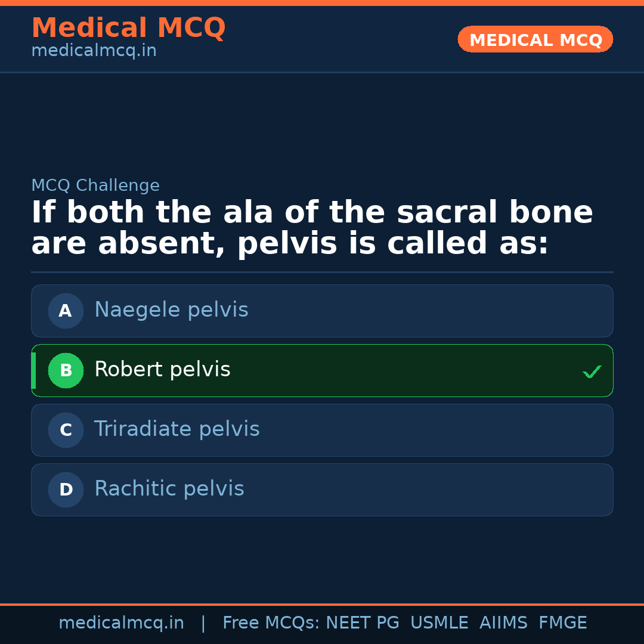Open the medicalmcq.in header link

coord(94,50)
